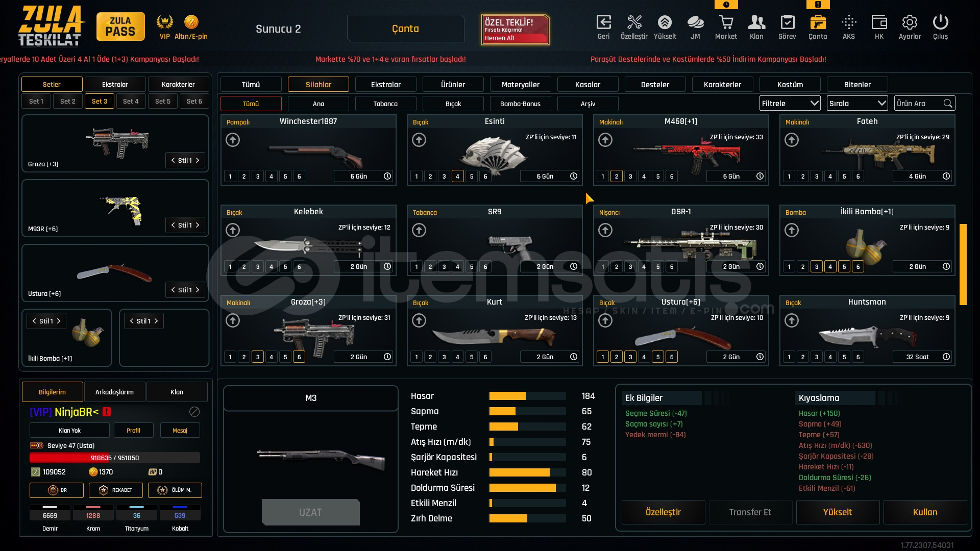Select the Bomba-Bonus subcategory tab
The height and width of the screenshot is (551, 980).
click(520, 104)
